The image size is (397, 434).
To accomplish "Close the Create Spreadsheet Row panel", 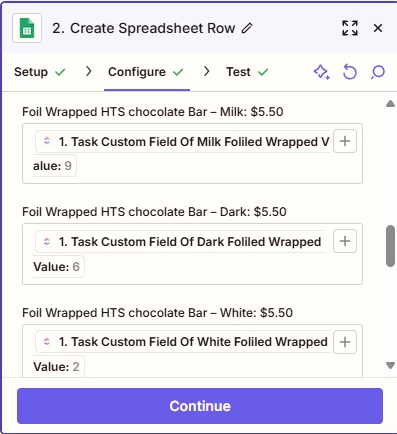I will (x=378, y=28).
